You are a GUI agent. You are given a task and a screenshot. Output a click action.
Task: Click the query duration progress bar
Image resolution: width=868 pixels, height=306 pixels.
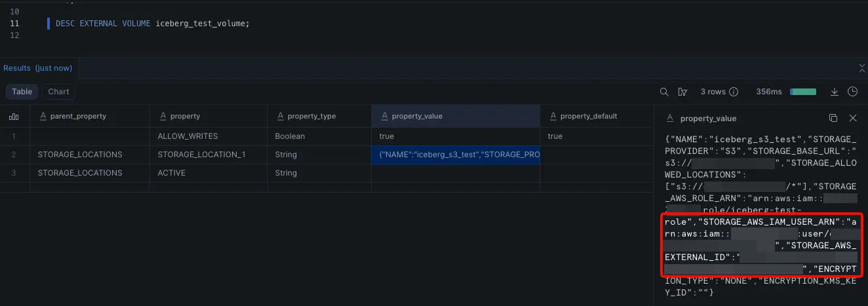tap(803, 92)
